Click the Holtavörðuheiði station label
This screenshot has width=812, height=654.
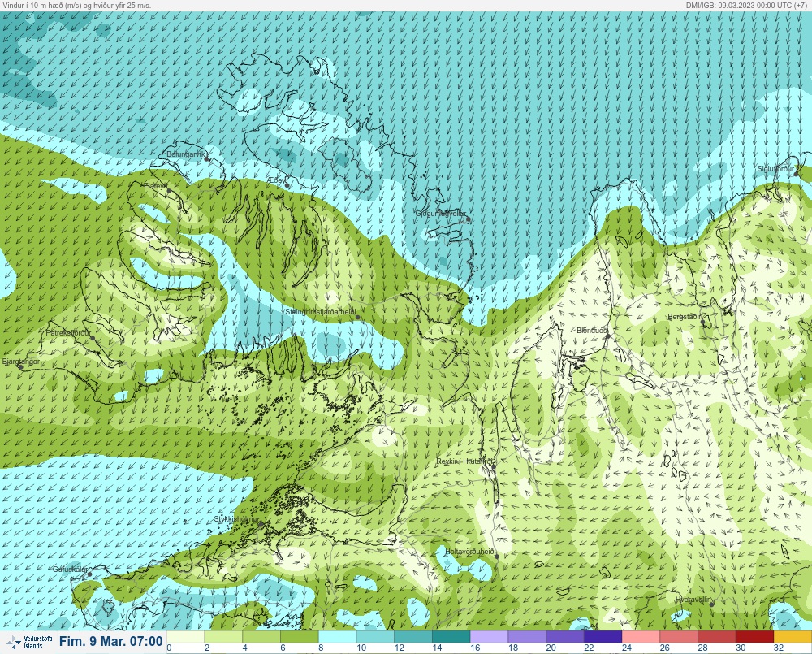(x=471, y=552)
